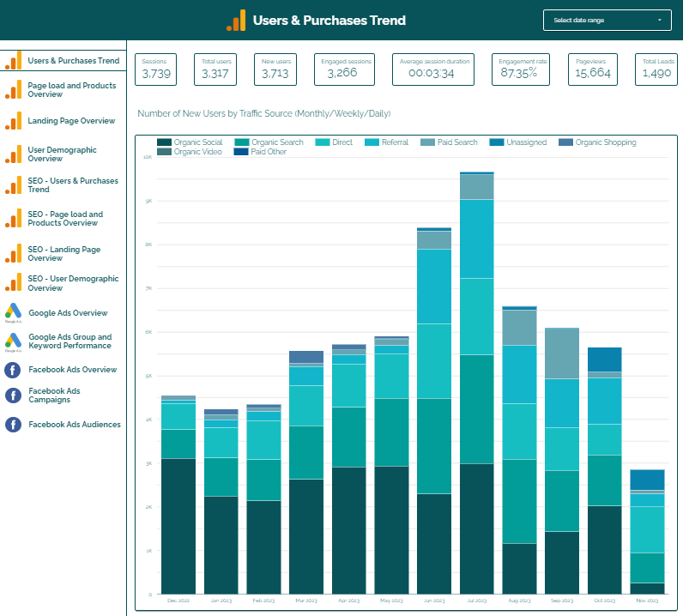
Task: Click the Facebook Ads Campaigns icon
Action: [13, 396]
